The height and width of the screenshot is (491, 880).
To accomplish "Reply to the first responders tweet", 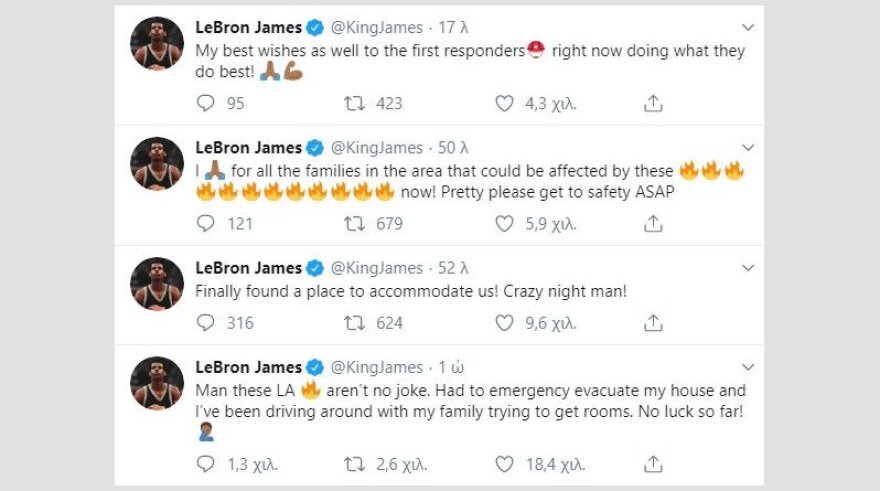I will point(207,103).
